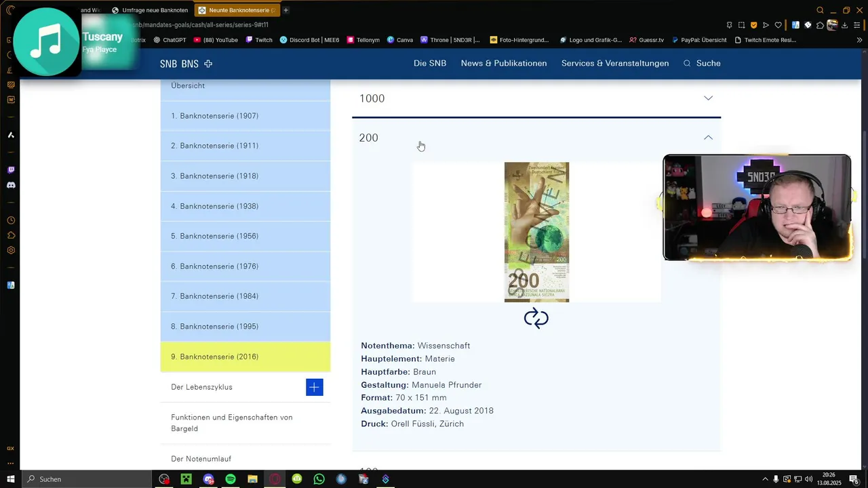Open Discord Bot MEE6 bookmark
Screen dimensions: 868x488
point(309,40)
